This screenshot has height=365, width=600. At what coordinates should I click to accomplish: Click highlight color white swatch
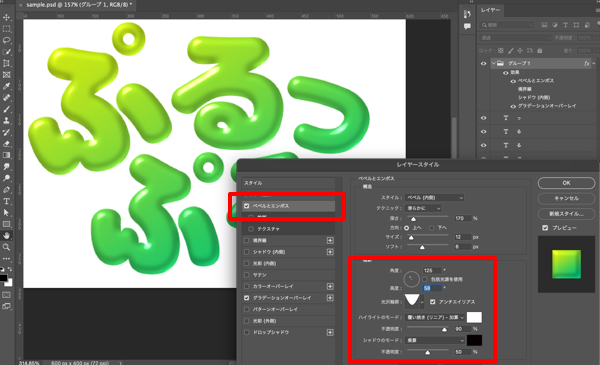tap(474, 317)
